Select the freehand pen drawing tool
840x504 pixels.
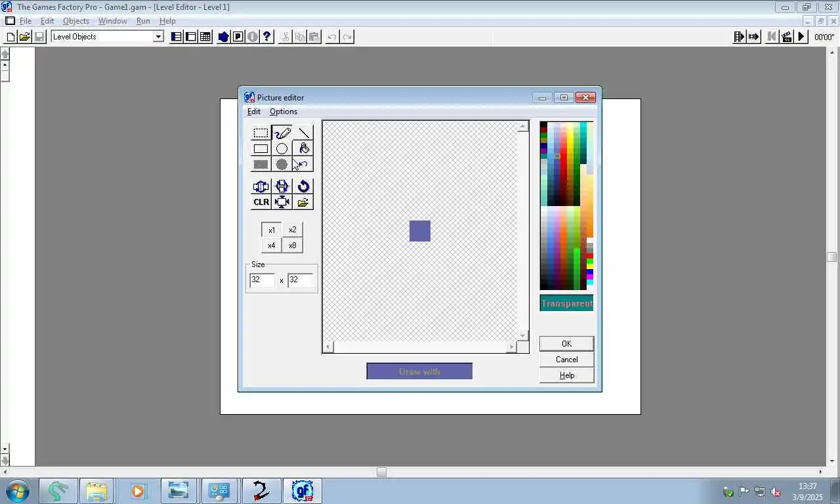click(282, 133)
